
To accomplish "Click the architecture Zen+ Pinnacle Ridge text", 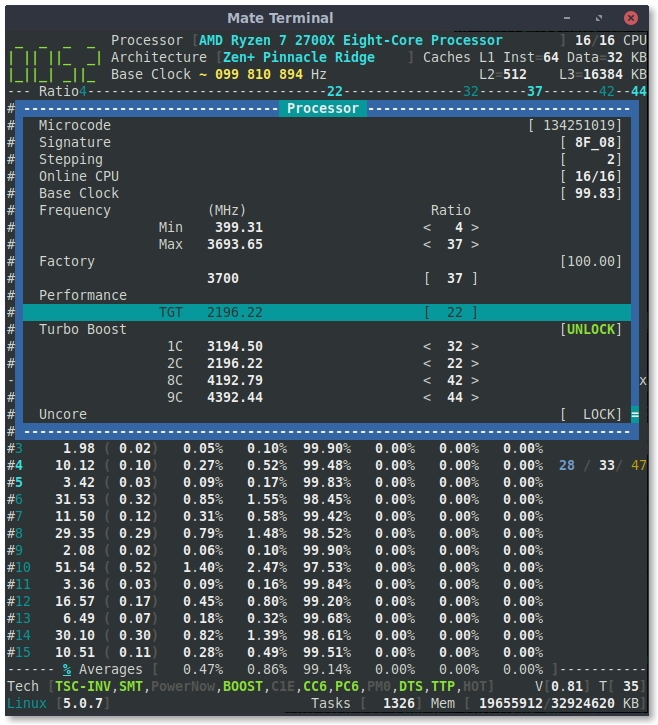I will click(x=299, y=57).
